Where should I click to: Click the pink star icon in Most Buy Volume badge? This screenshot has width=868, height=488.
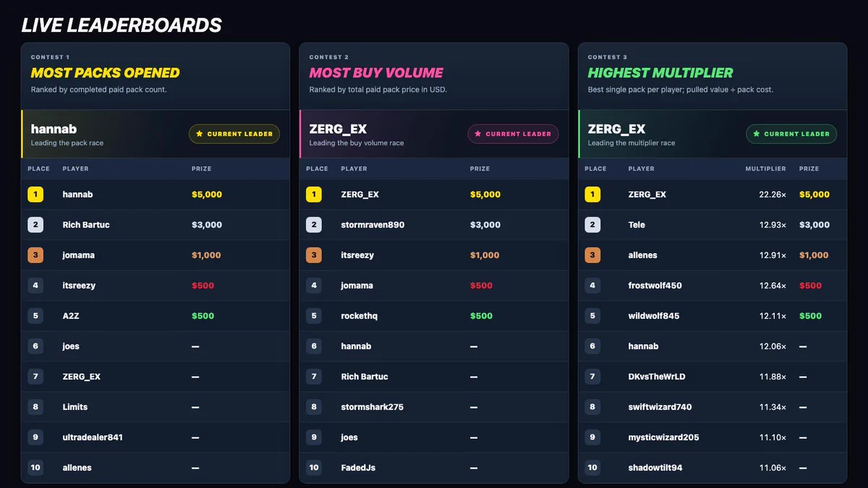(478, 134)
